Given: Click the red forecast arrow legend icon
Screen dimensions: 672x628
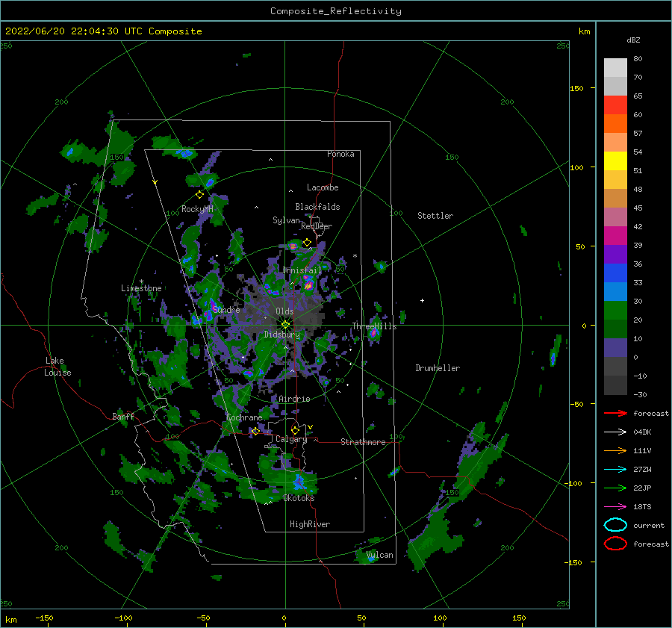Looking at the screenshot, I should click(615, 413).
